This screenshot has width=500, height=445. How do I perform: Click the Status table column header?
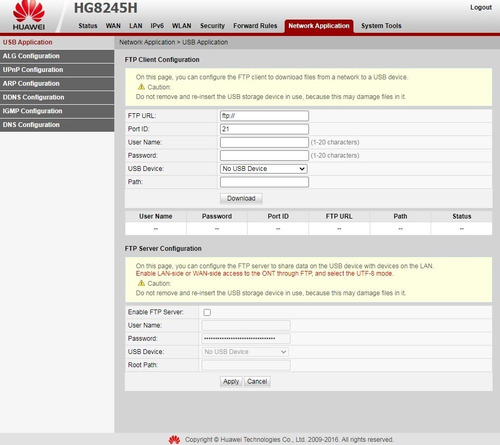[x=462, y=216]
